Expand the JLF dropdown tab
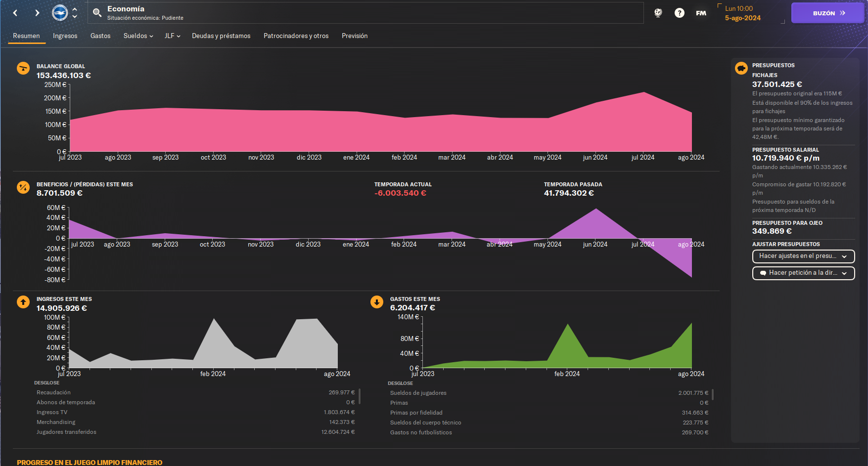This screenshot has height=466, width=868. (173, 36)
